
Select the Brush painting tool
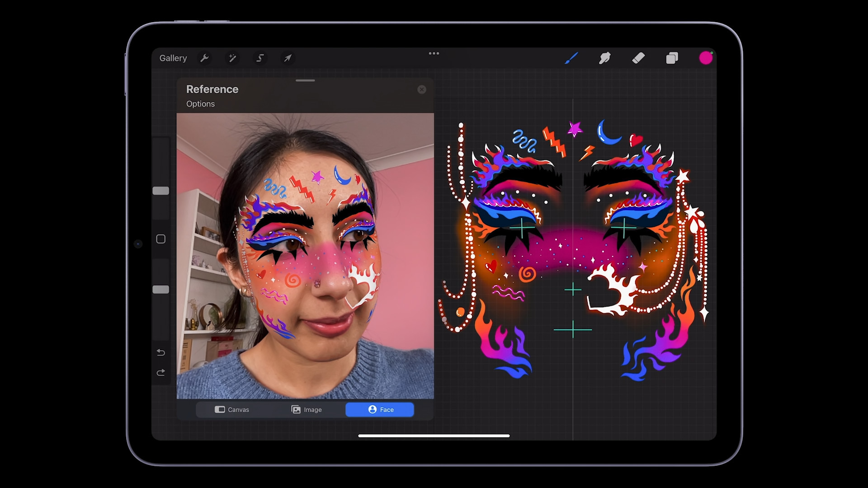click(x=571, y=58)
